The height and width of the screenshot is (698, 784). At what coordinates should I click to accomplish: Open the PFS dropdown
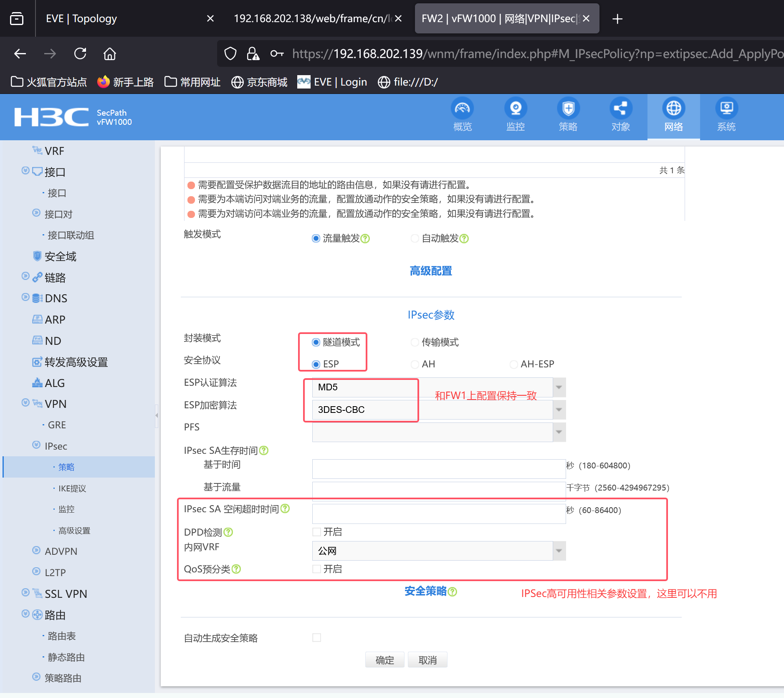tap(439, 432)
